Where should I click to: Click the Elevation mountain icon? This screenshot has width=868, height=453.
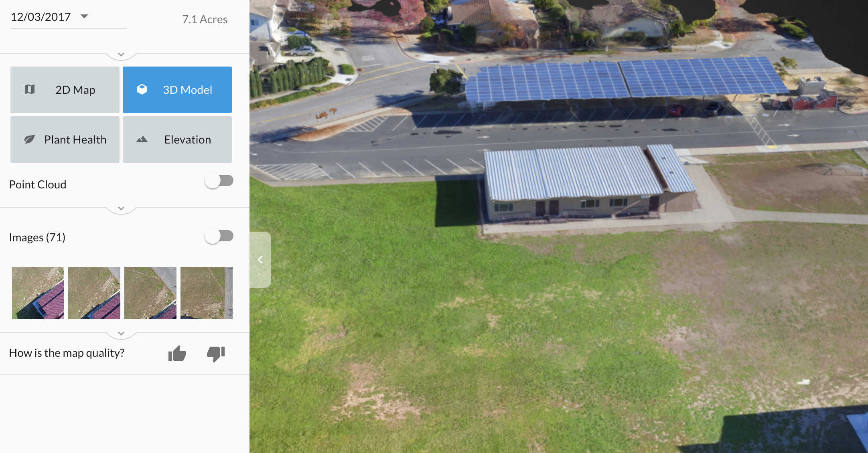[142, 140]
